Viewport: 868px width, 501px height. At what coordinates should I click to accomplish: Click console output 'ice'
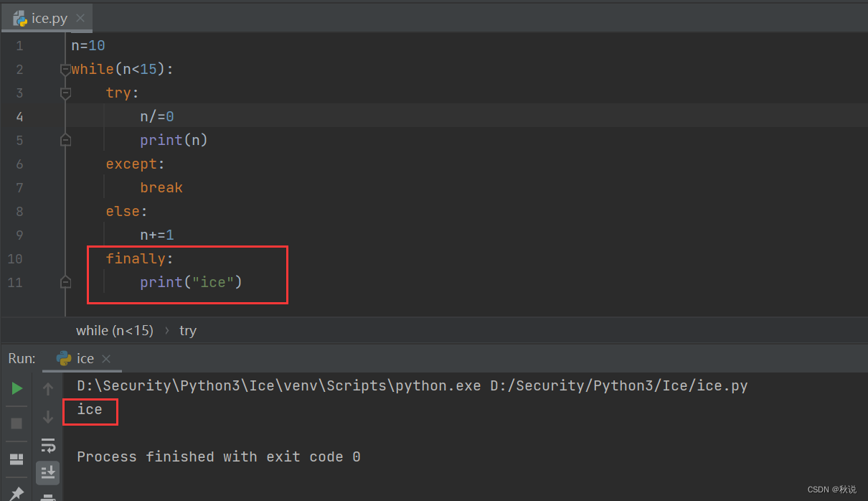click(x=90, y=410)
